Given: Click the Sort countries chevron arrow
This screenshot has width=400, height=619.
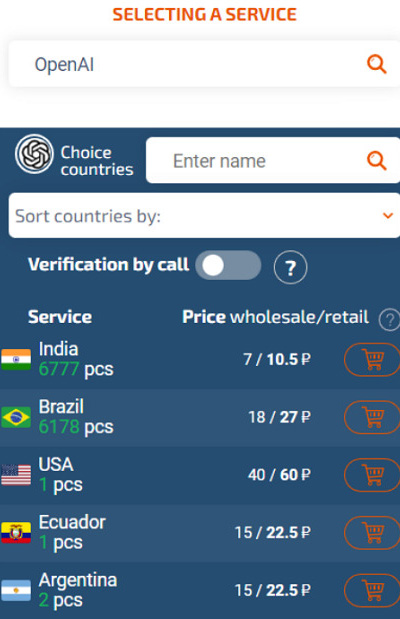Looking at the screenshot, I should click(x=388, y=216).
